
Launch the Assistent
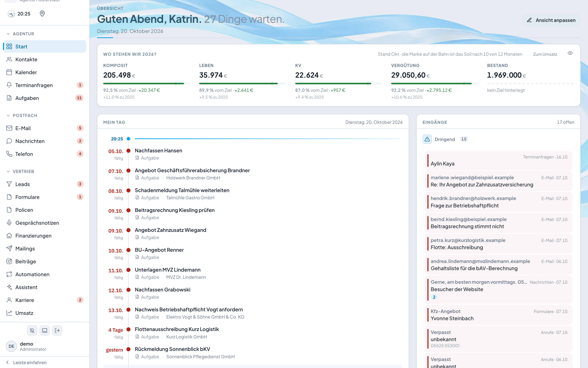tap(44, 287)
